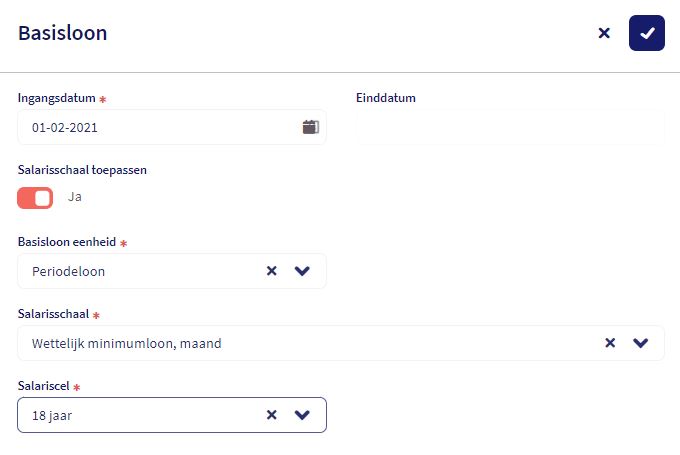This screenshot has height=455, width=680.
Task: Clear the Periodeloon selection
Action: coord(271,271)
